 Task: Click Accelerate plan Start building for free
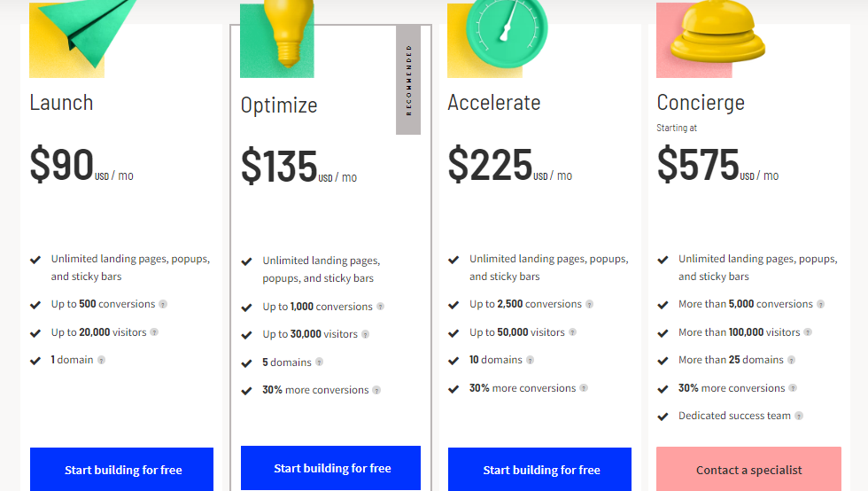(540, 470)
